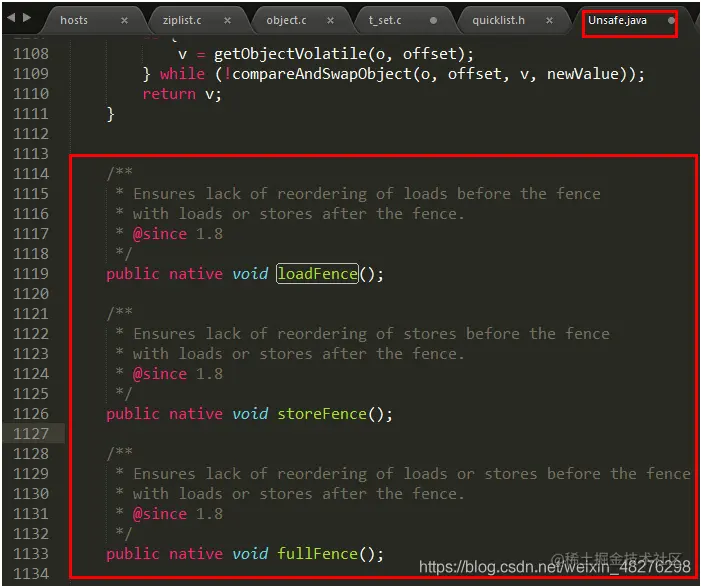Image resolution: width=701 pixels, height=586 pixels.
Task: Click line number 1108 in gutter
Action: [x=30, y=54]
